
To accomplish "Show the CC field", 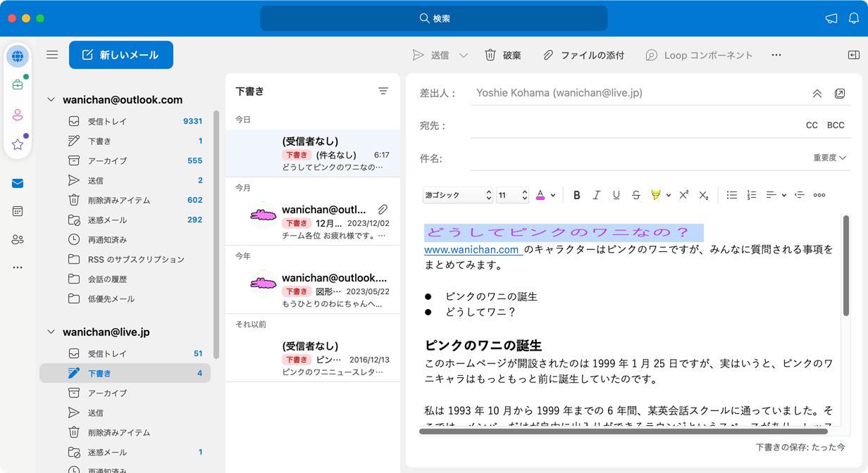I will click(812, 125).
